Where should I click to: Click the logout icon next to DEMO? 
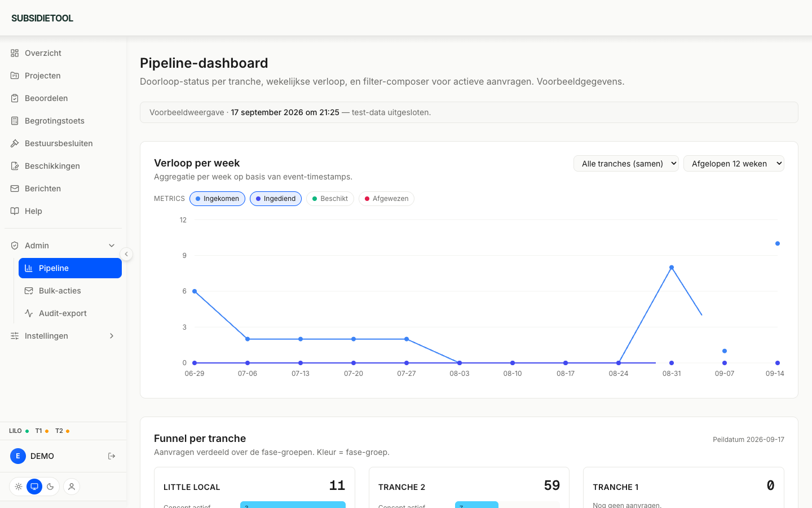pos(112,456)
